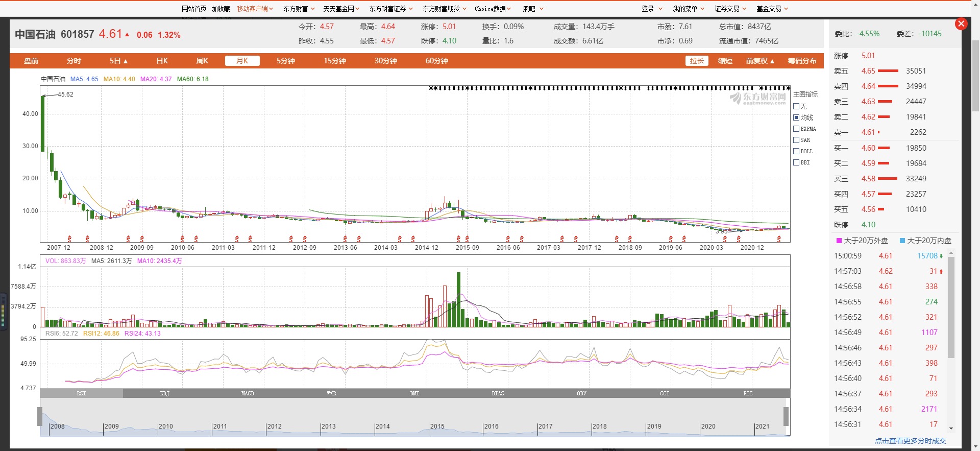Select the OBV indicator tab
Viewport: 980px width, 451px height.
581,393
